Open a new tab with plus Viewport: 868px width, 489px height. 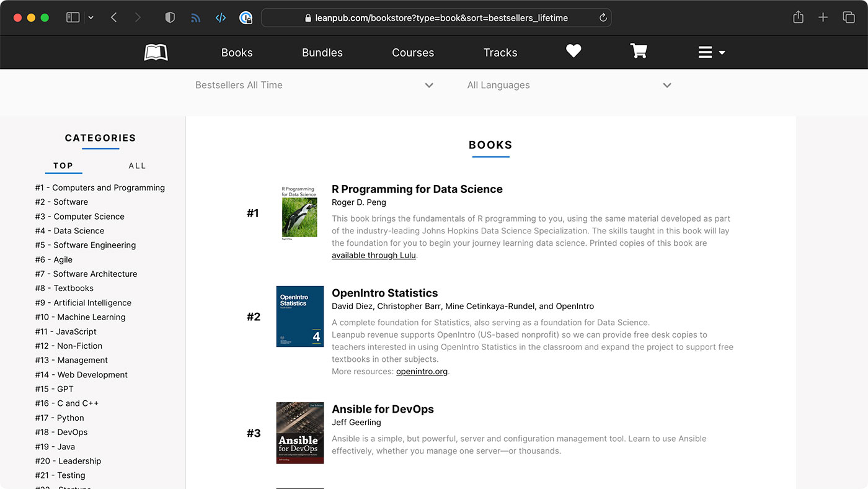(x=823, y=17)
